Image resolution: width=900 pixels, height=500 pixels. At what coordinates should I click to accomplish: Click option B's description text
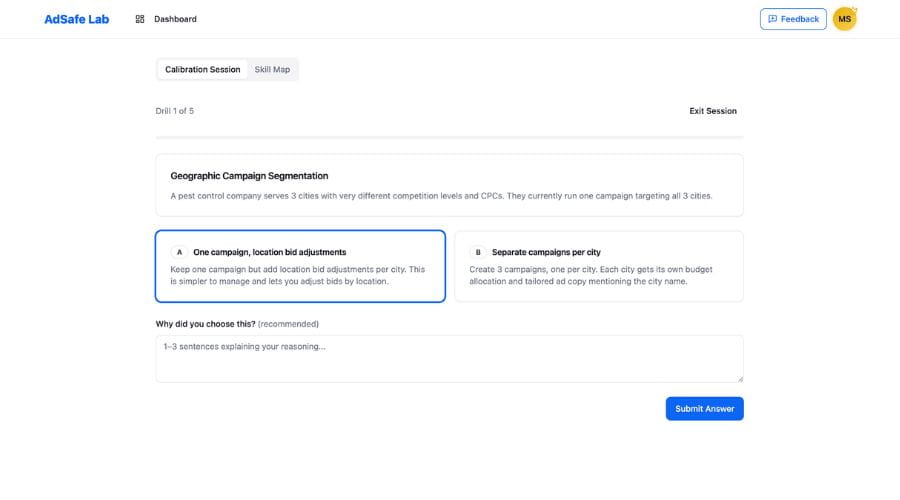(x=590, y=275)
